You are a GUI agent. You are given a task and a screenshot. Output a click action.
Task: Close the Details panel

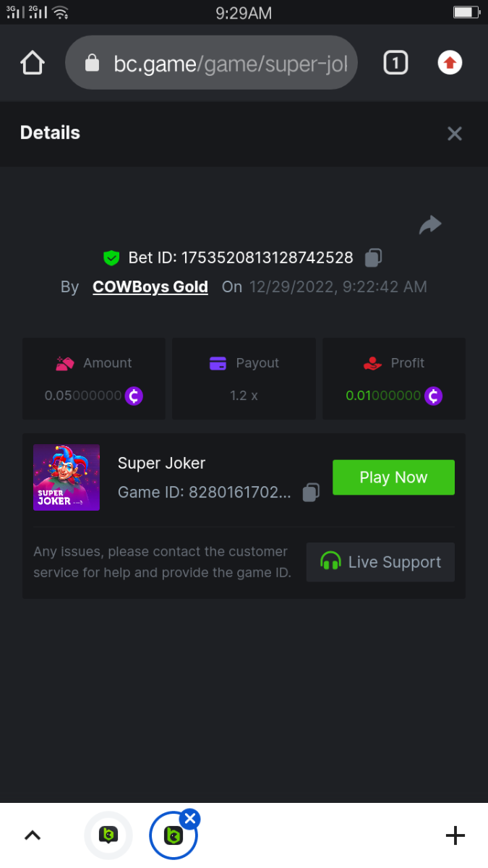(x=454, y=133)
